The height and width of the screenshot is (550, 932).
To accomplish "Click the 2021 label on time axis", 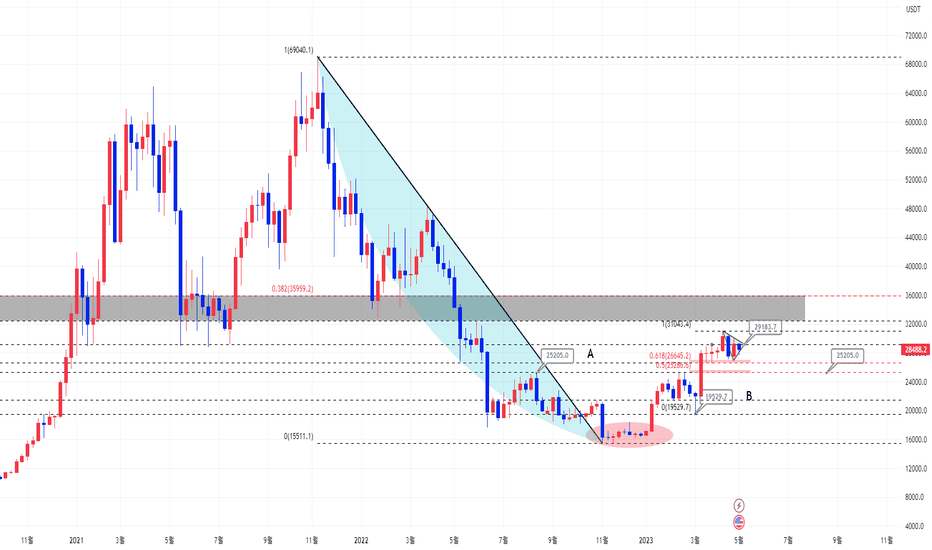I will [x=76, y=540].
